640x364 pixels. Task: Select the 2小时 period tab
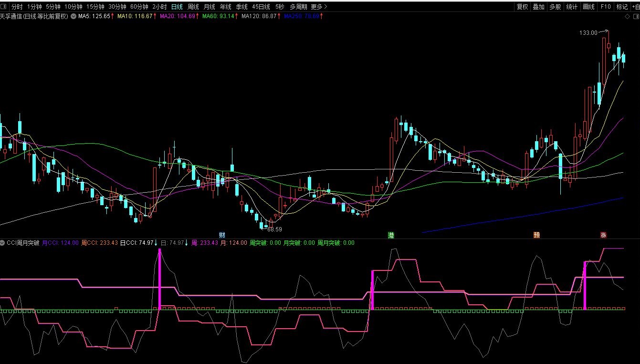coord(160,7)
